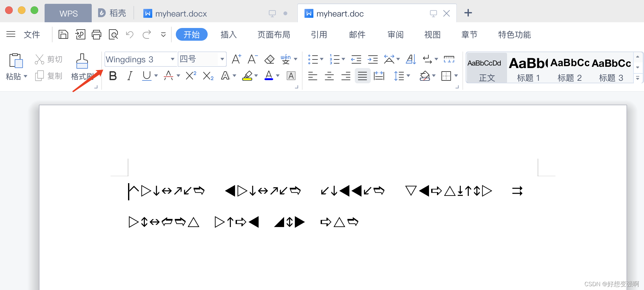Decrease font size with A- icon
Viewport: 644px width, 290px height.
pos(253,59)
